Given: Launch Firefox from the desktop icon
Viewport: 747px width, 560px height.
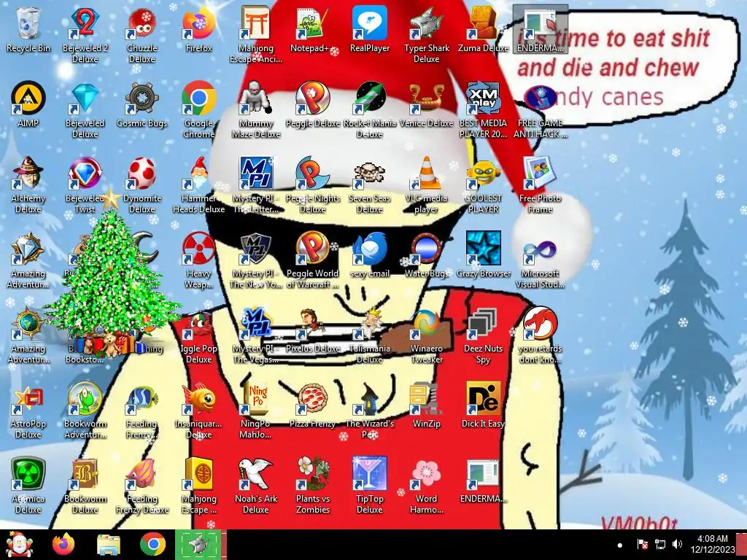Looking at the screenshot, I should click(x=198, y=29).
